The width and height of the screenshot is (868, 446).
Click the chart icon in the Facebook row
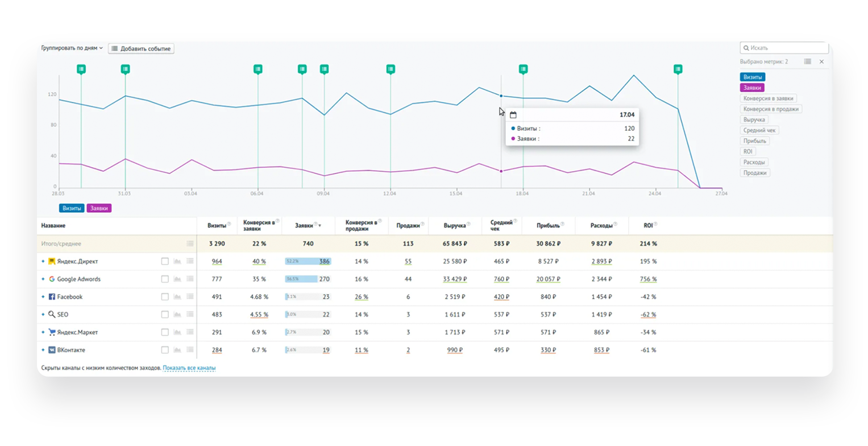[177, 297]
